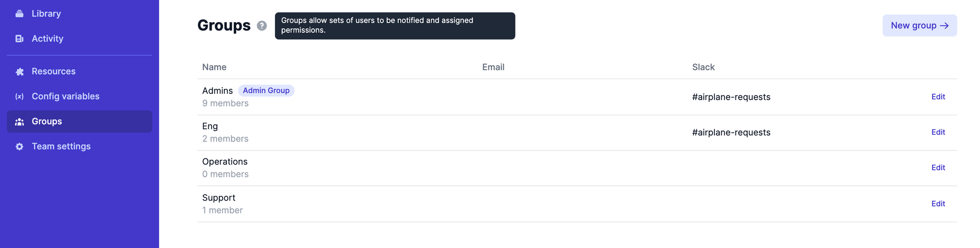Click the Config variables (x) icon
Viewport: 980px width, 248px height.
pyautogui.click(x=20, y=97)
